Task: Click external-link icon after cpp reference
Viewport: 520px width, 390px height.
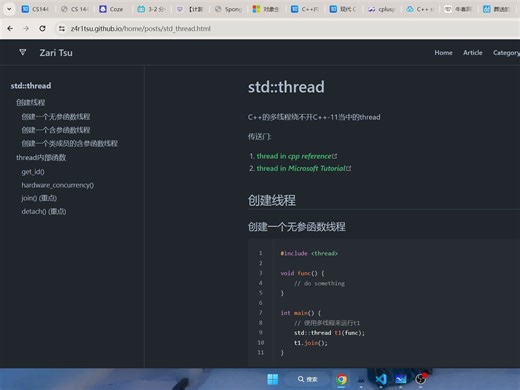Action: [x=335, y=156]
